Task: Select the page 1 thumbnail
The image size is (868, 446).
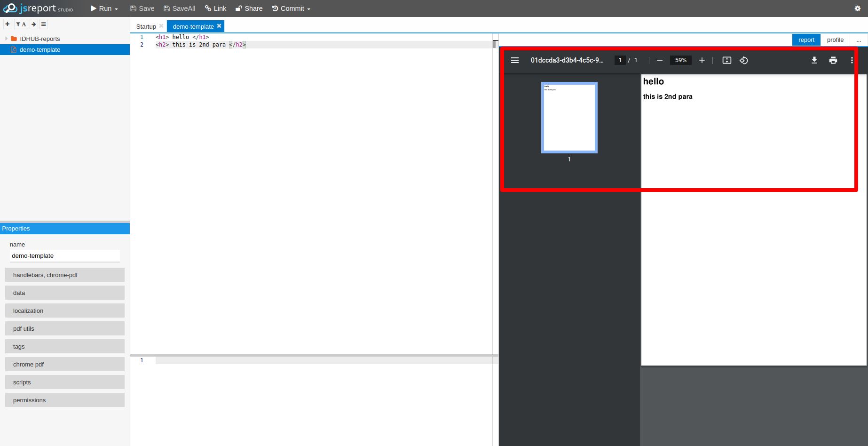Action: pyautogui.click(x=569, y=118)
